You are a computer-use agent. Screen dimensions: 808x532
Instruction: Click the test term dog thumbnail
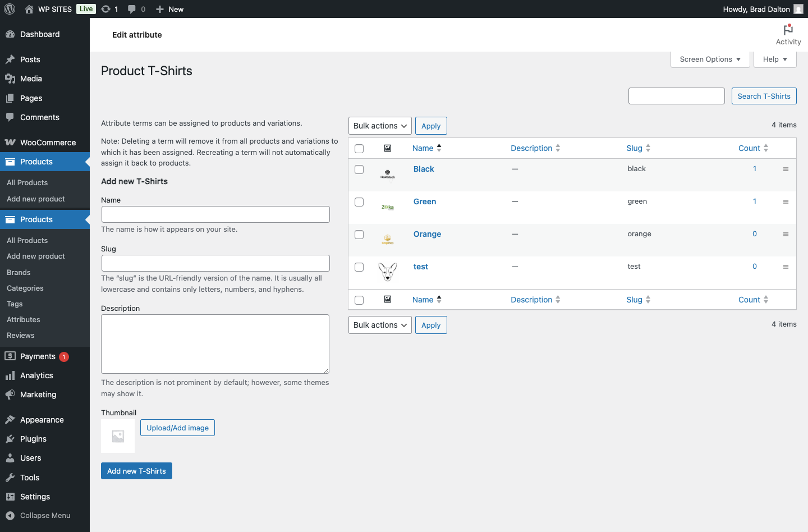pyautogui.click(x=387, y=272)
